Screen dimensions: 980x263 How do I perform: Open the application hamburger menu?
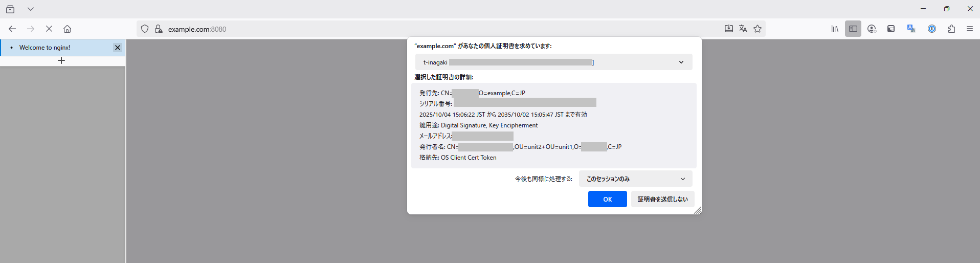969,29
